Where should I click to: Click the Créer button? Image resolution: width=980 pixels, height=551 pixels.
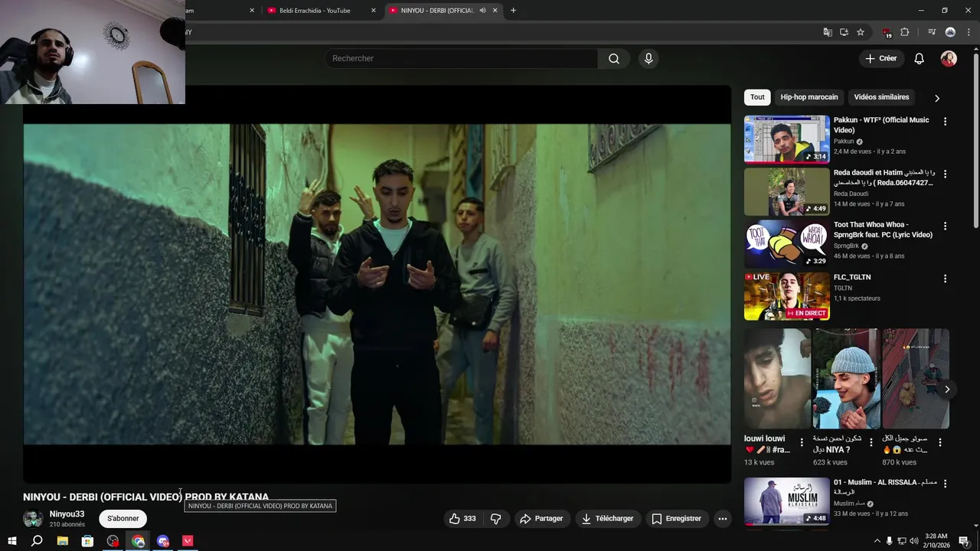point(880,59)
